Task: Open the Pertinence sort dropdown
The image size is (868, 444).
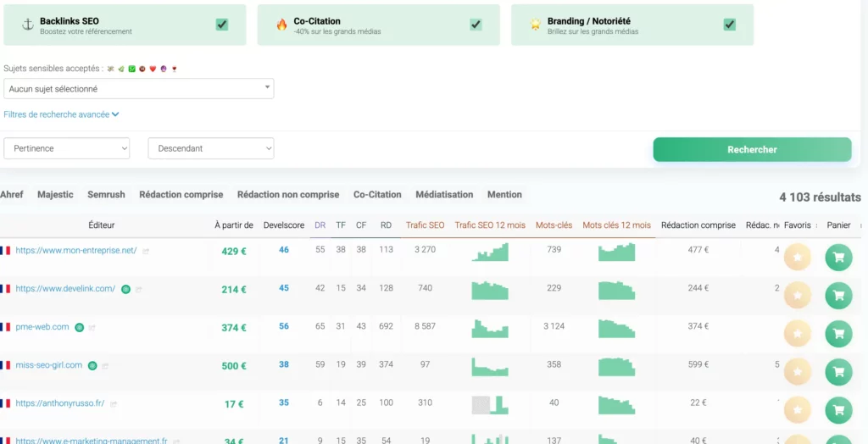Action: pyautogui.click(x=66, y=148)
